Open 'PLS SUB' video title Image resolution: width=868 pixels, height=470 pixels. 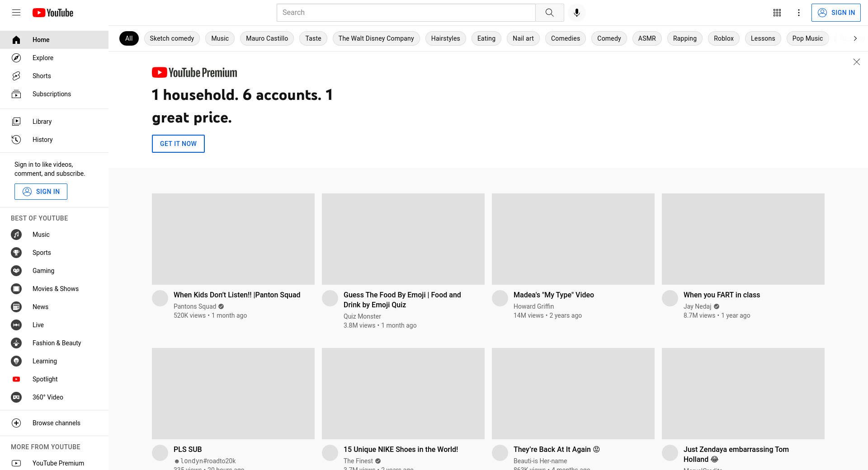[188, 450]
